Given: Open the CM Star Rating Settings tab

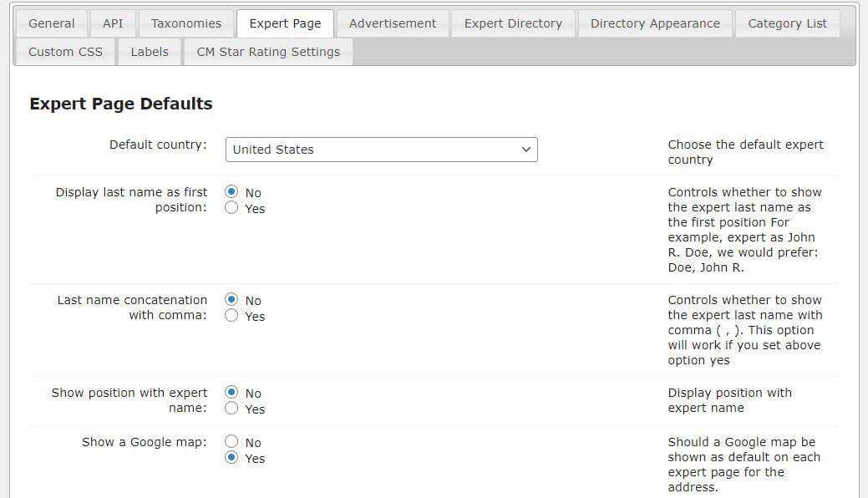Looking at the screenshot, I should [267, 52].
